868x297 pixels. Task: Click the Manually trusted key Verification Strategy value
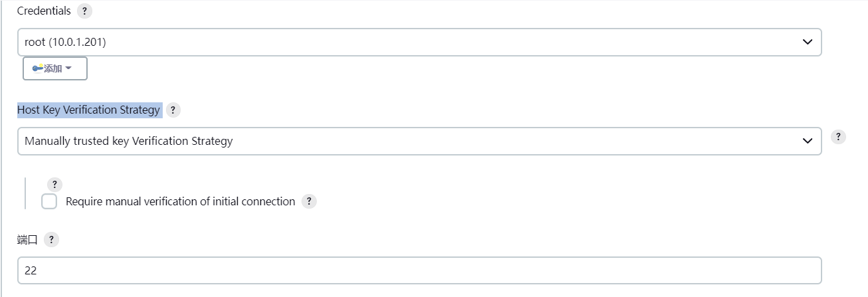pyautogui.click(x=129, y=141)
